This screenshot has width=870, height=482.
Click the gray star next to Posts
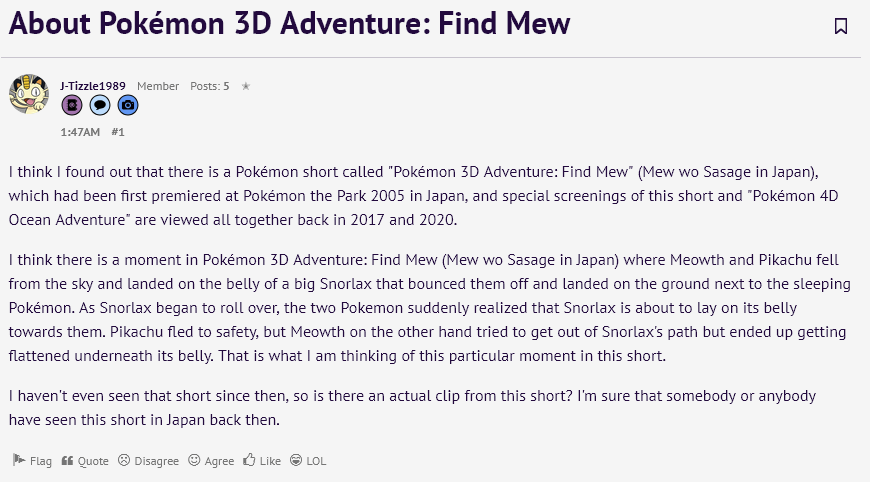click(x=246, y=86)
